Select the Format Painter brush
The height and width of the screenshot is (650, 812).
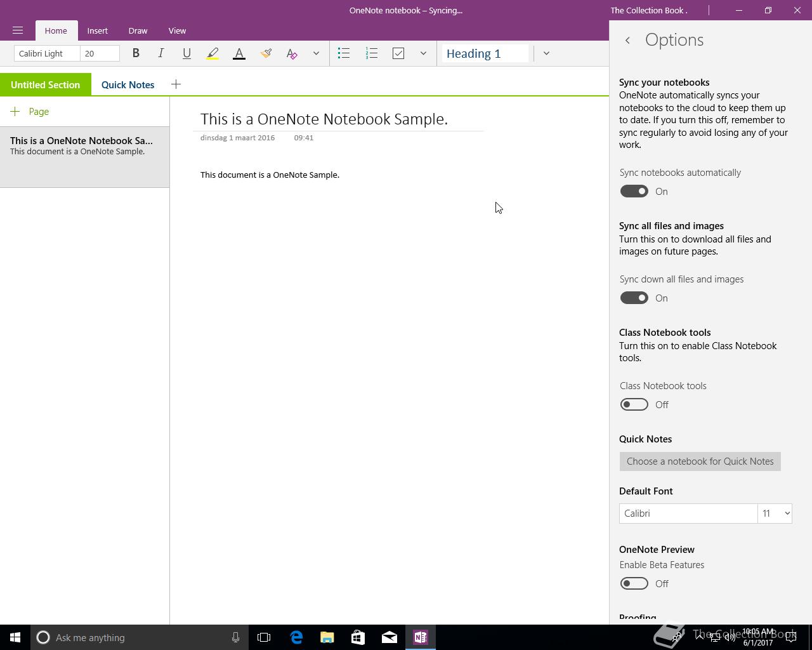266,53
